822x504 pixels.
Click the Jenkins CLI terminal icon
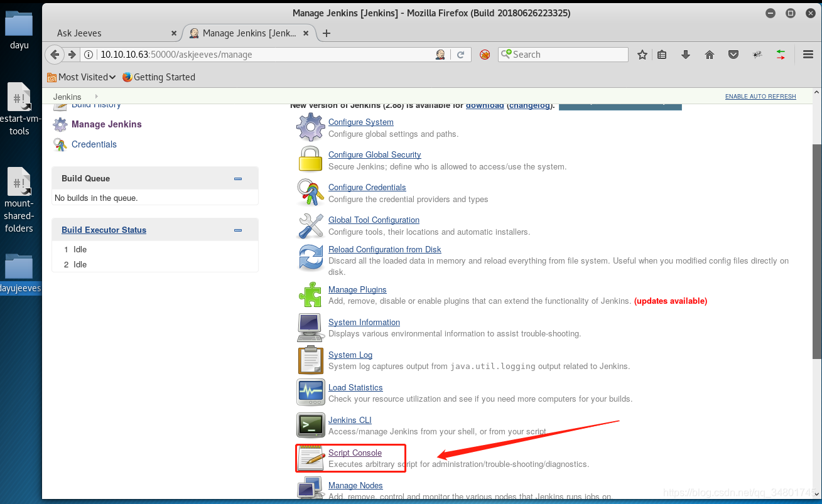coord(310,425)
